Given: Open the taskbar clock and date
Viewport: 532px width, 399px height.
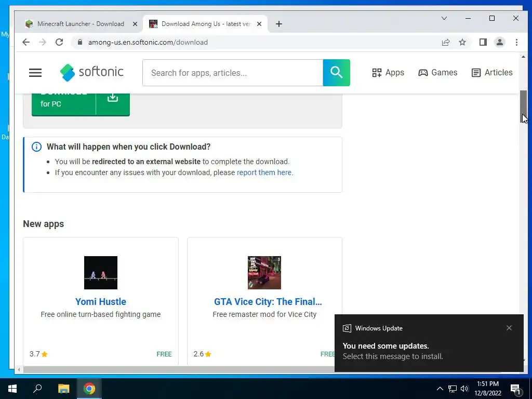Looking at the screenshot, I should click(x=488, y=389).
